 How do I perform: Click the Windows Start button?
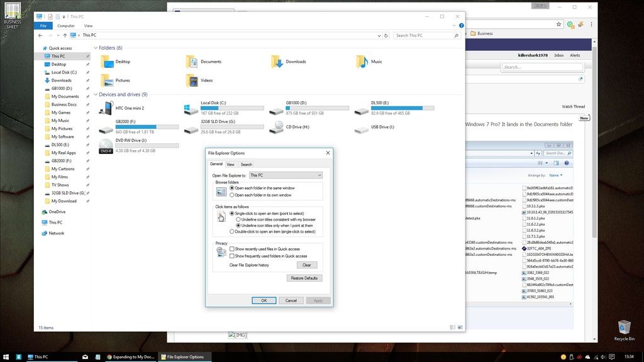(x=6, y=357)
